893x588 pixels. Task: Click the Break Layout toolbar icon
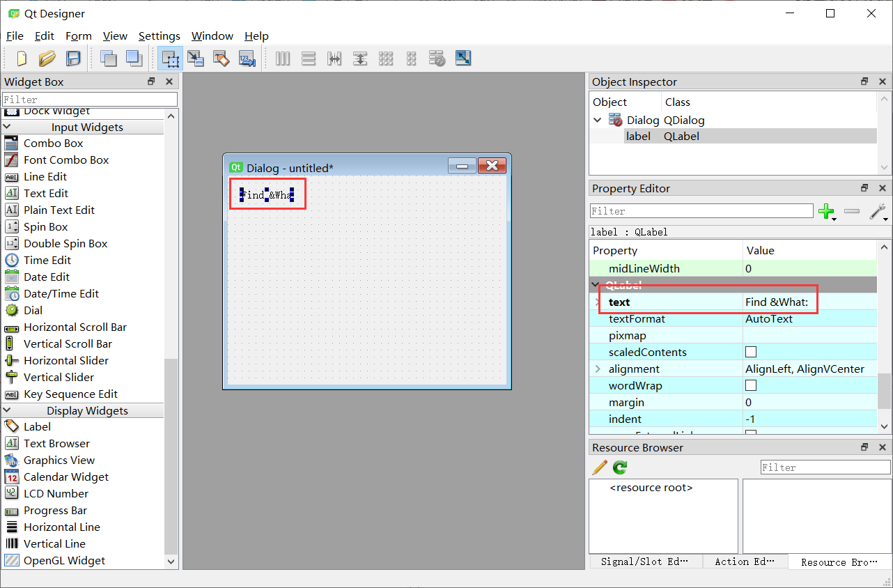pos(437,59)
